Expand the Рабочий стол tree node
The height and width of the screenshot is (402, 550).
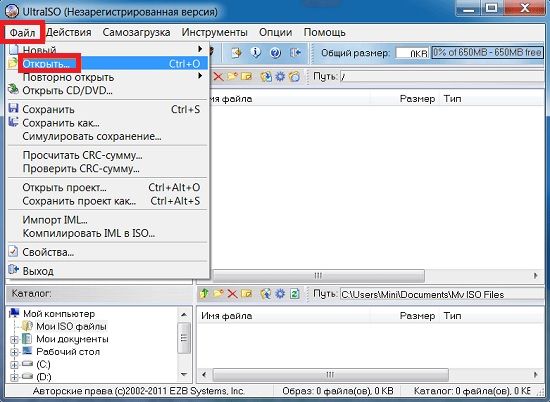(14, 352)
